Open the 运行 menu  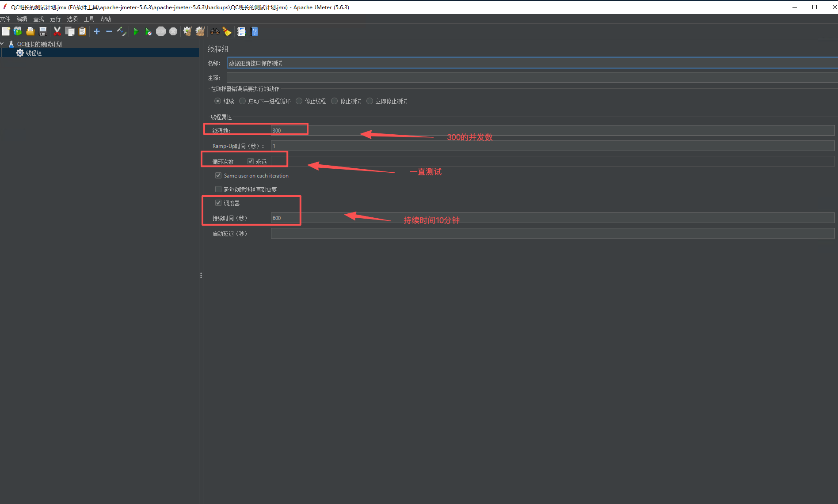[x=55, y=19]
